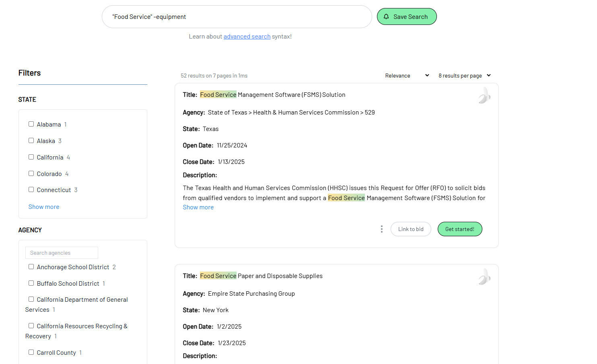Toggle the California state filter

pos(31,157)
